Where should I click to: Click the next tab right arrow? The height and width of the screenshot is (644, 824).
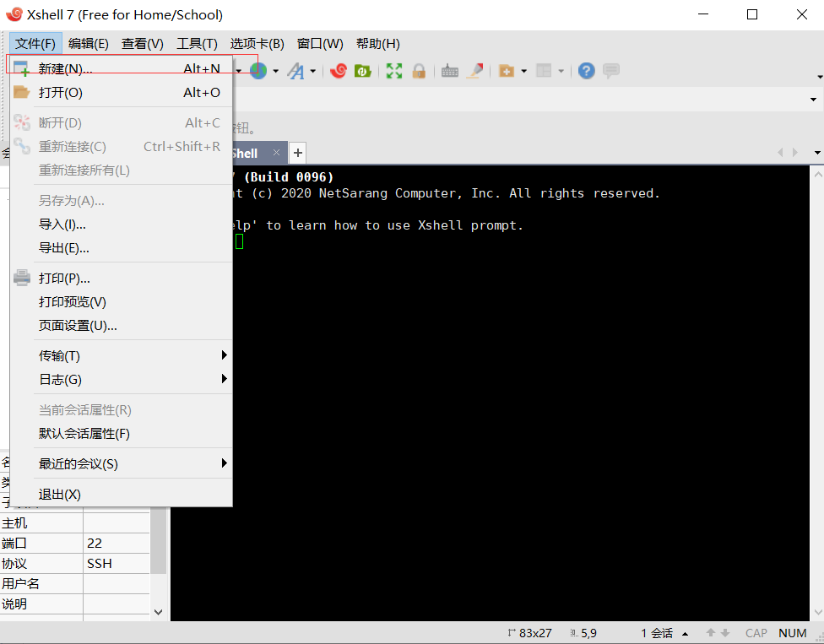pos(795,152)
